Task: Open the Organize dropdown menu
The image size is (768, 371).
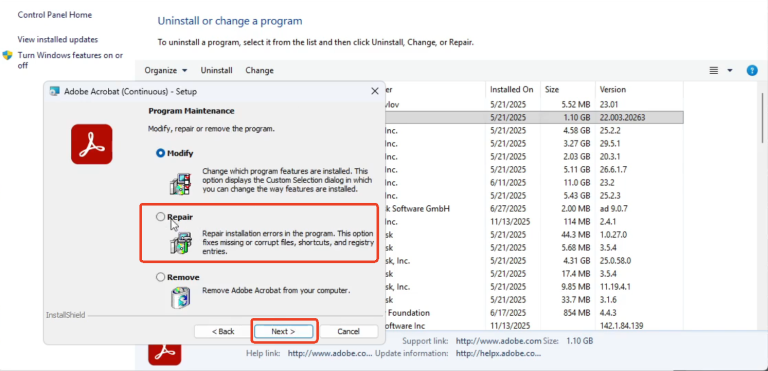Action: tap(166, 71)
